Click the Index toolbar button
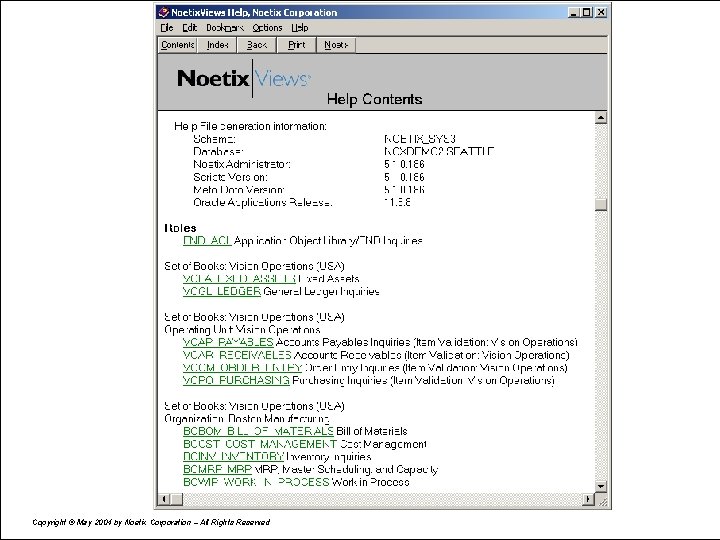The image size is (720, 540). 217,45
